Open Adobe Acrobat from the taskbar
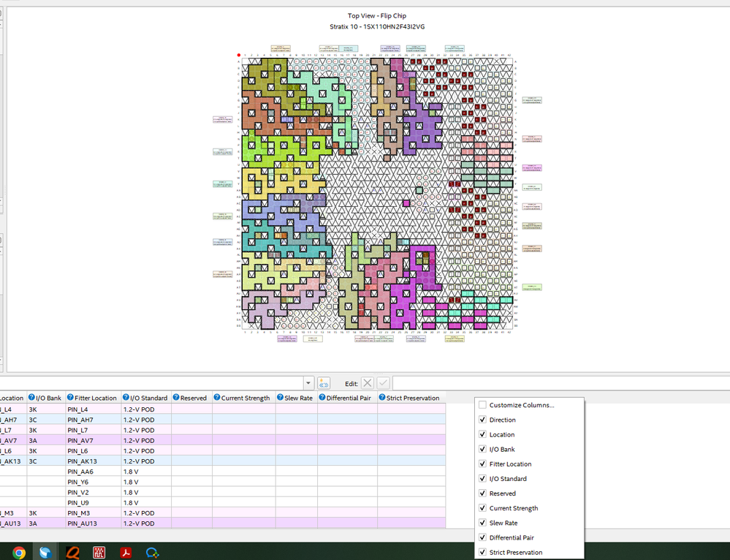730x560 pixels. pyautogui.click(x=126, y=553)
